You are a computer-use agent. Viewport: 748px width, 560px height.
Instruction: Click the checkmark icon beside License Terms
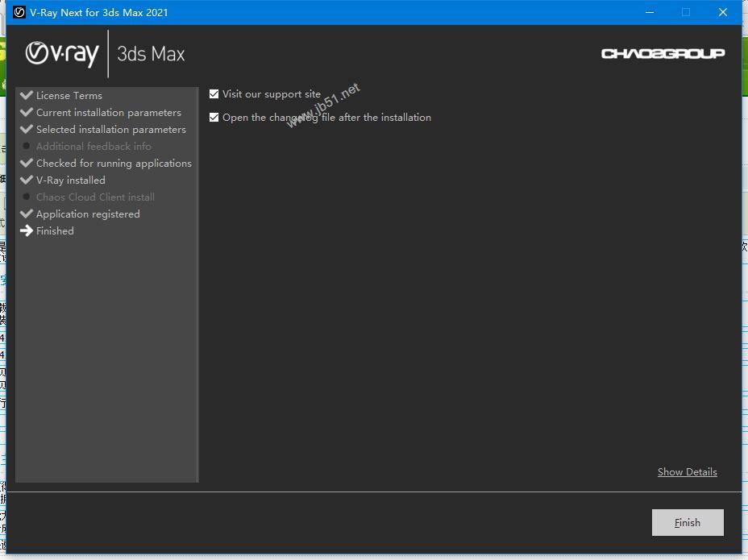tap(27, 95)
